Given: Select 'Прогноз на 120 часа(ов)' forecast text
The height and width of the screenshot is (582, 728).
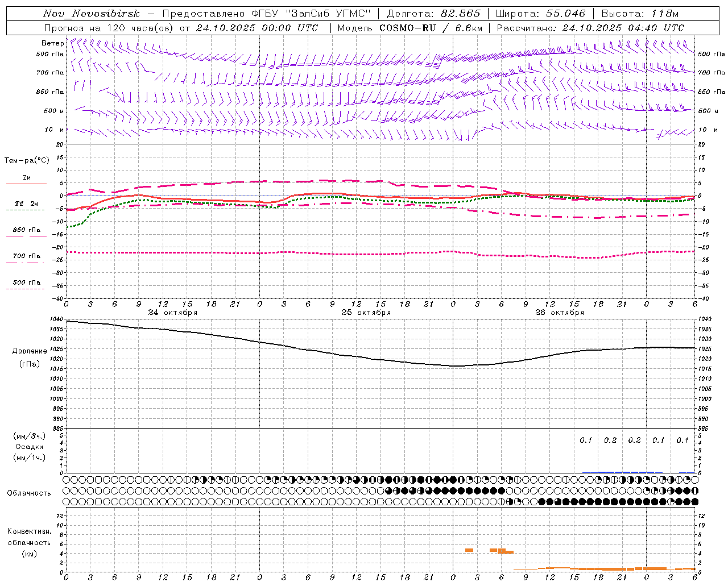Looking at the screenshot, I should pyautogui.click(x=109, y=28).
